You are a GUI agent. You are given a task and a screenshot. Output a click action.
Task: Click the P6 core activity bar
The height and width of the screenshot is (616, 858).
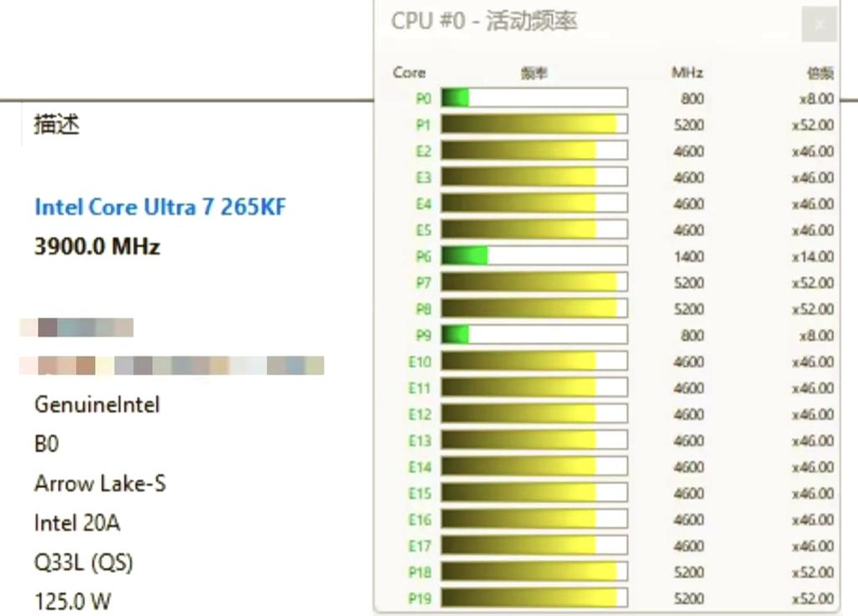(533, 256)
